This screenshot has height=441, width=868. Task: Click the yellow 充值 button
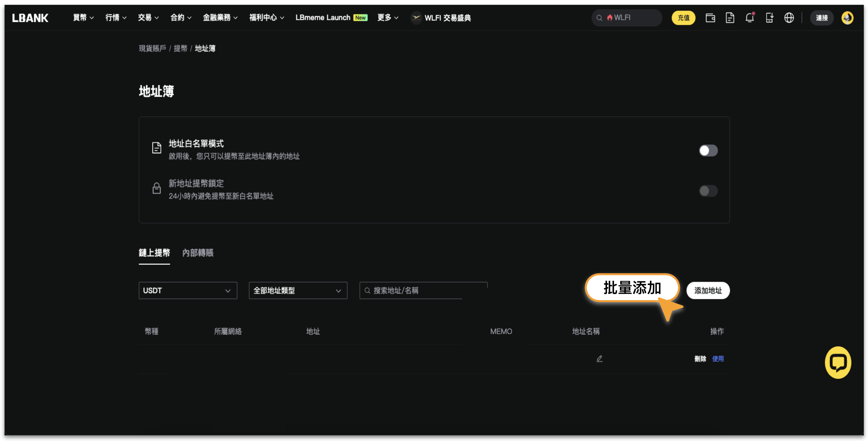683,18
